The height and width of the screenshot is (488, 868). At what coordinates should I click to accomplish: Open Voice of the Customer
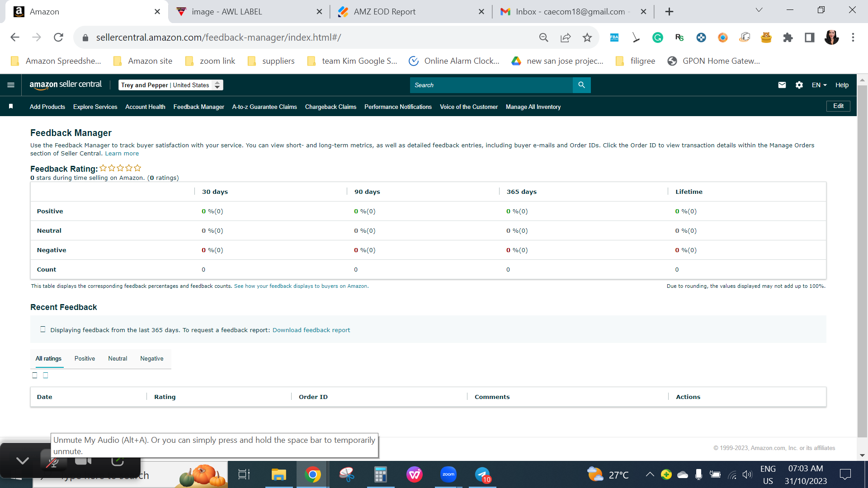point(469,107)
